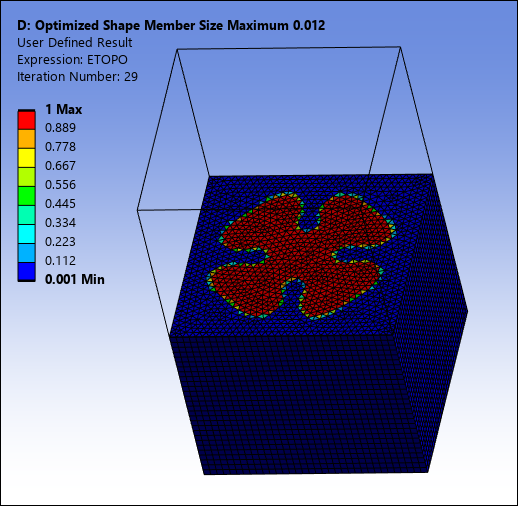Click the '0.778' legend value
518x506 pixels.
(x=60, y=147)
